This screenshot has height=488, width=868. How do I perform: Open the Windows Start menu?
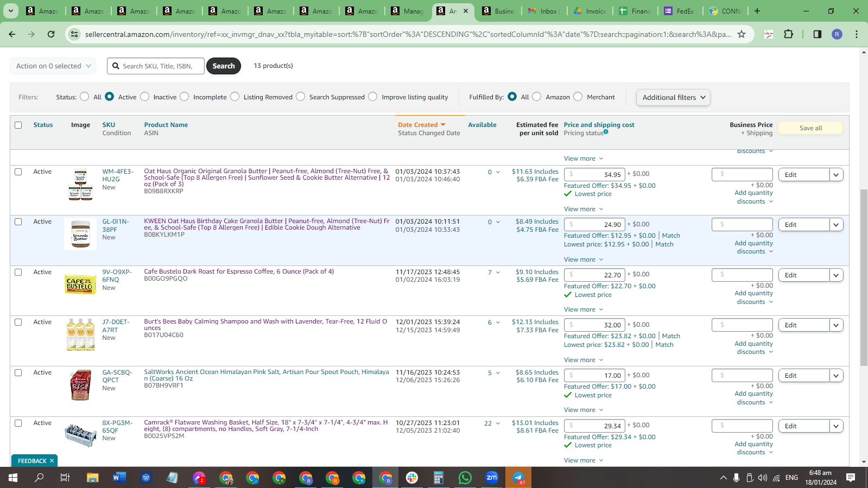(12, 478)
